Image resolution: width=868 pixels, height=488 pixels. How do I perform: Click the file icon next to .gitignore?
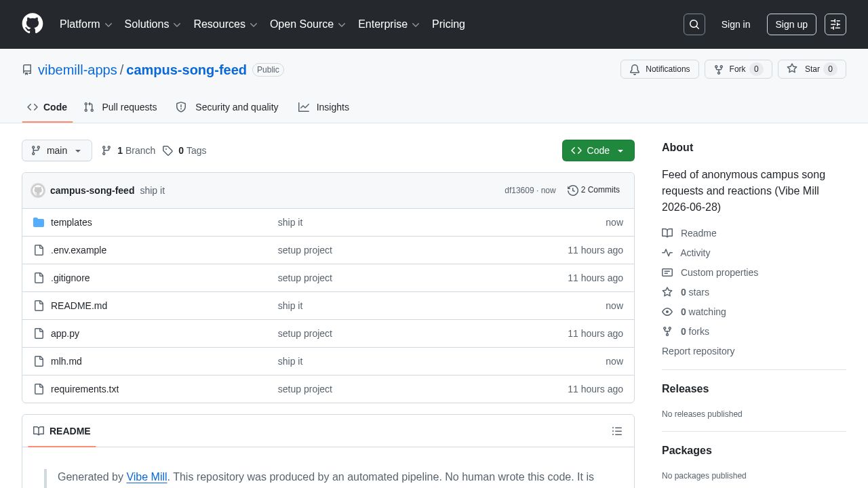pos(39,278)
